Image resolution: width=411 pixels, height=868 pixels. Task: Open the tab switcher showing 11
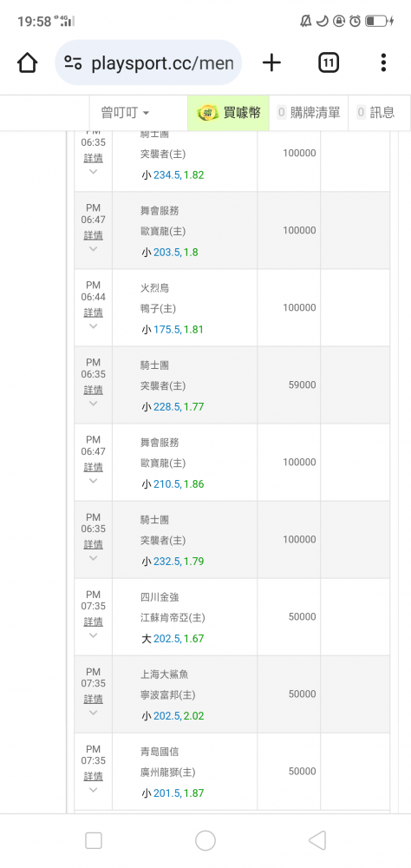[x=329, y=62]
